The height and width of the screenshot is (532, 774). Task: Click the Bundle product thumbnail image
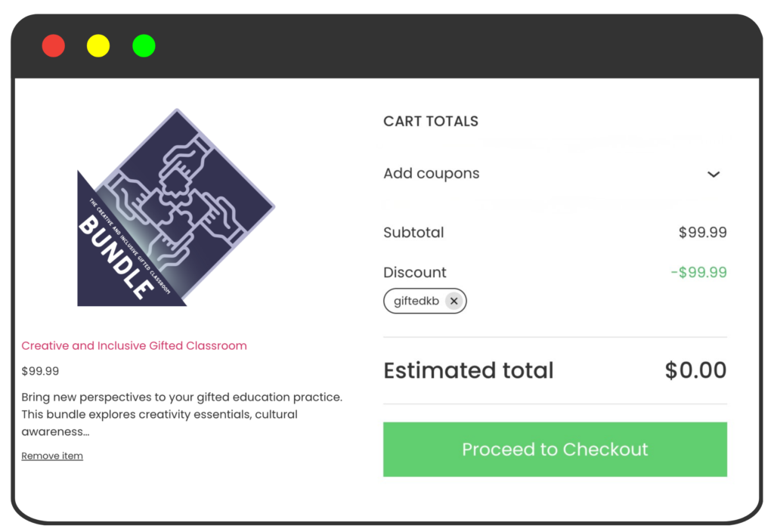coord(175,208)
